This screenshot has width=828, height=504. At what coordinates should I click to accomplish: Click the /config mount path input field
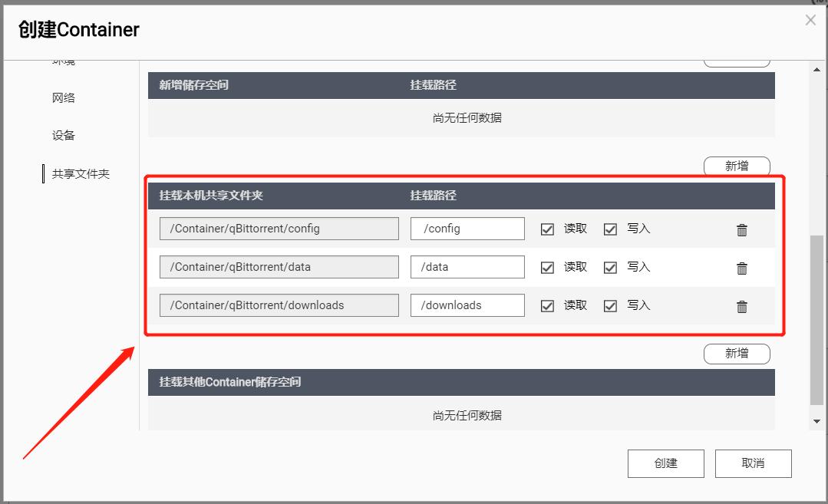467,228
